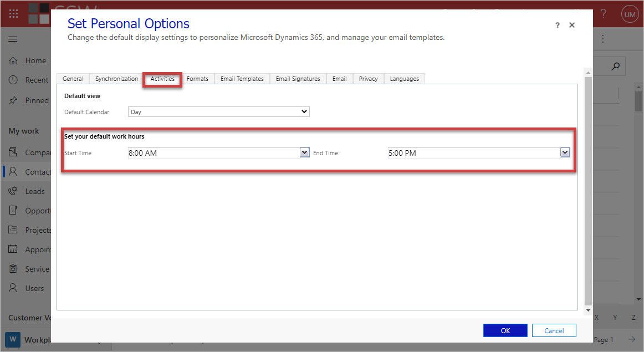
Task: Open the Start Time dropdown arrow
Action: pyautogui.click(x=304, y=152)
